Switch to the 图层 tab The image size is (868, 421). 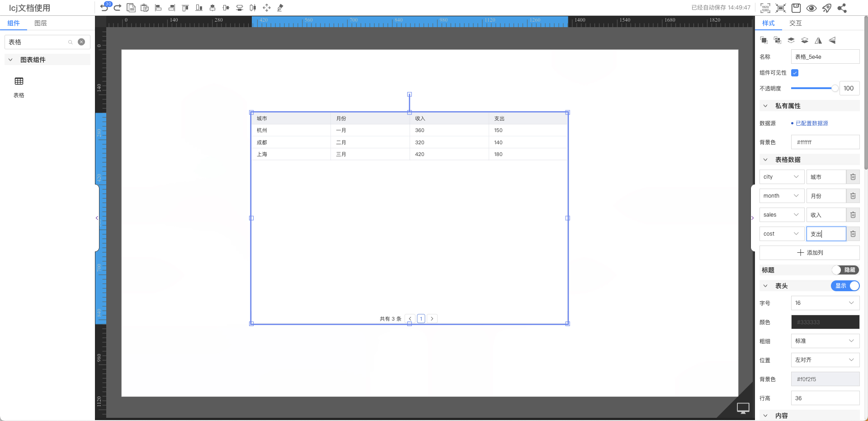pyautogui.click(x=41, y=23)
